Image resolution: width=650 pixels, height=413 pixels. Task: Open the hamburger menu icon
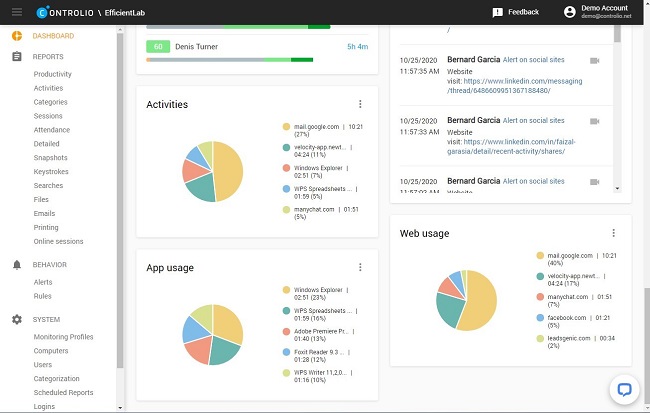tap(17, 12)
